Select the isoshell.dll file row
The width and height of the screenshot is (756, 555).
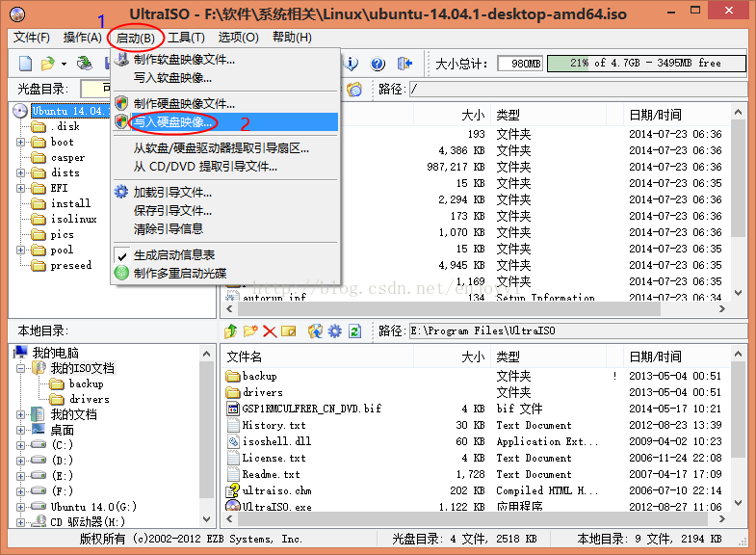point(475,441)
